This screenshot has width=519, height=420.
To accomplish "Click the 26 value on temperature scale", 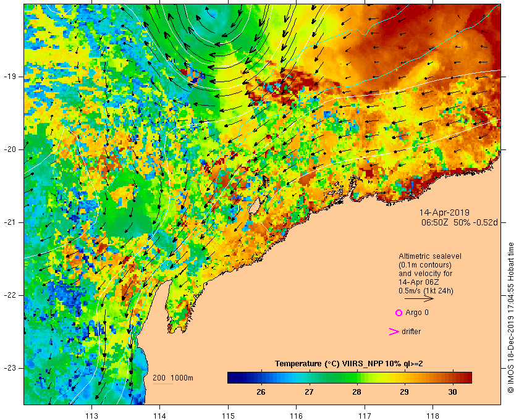I will [261, 392].
